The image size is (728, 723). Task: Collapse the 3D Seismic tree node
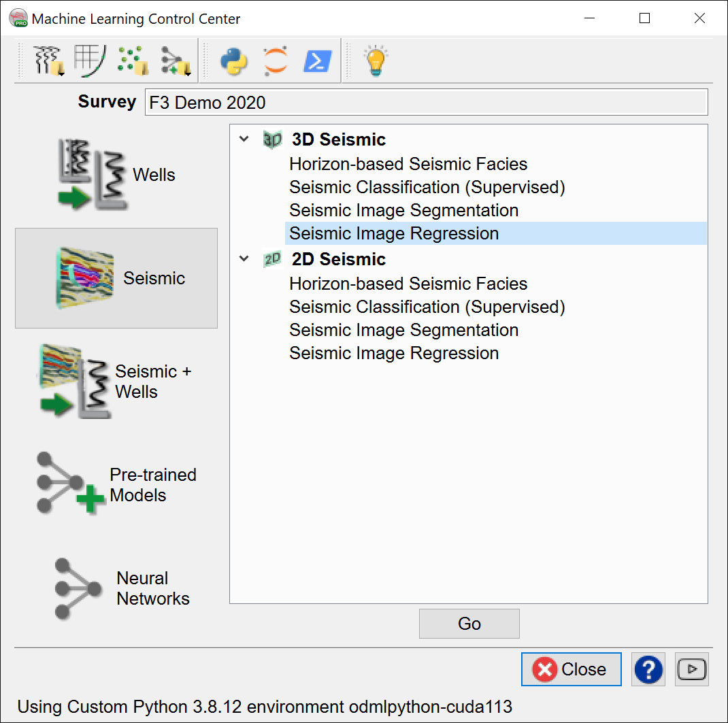(244, 139)
